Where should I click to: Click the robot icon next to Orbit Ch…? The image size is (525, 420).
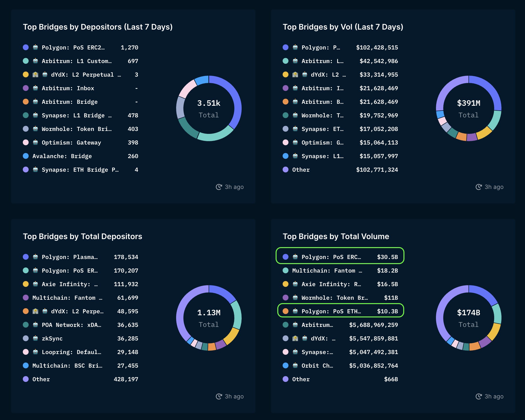[x=295, y=365]
